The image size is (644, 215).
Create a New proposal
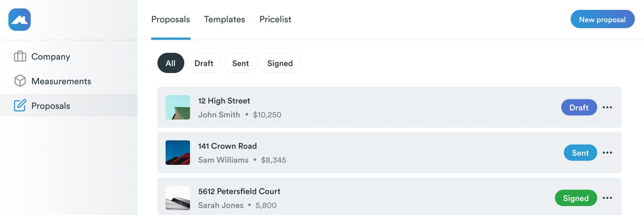[x=602, y=19]
